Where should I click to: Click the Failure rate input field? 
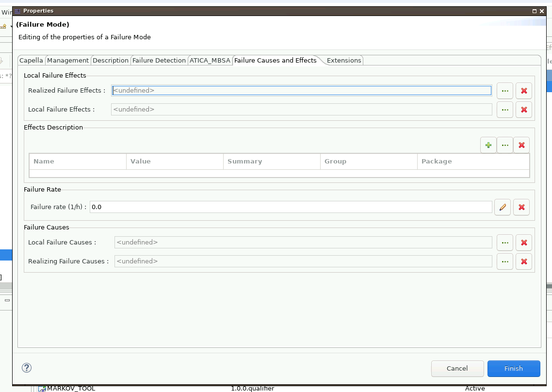click(x=291, y=207)
